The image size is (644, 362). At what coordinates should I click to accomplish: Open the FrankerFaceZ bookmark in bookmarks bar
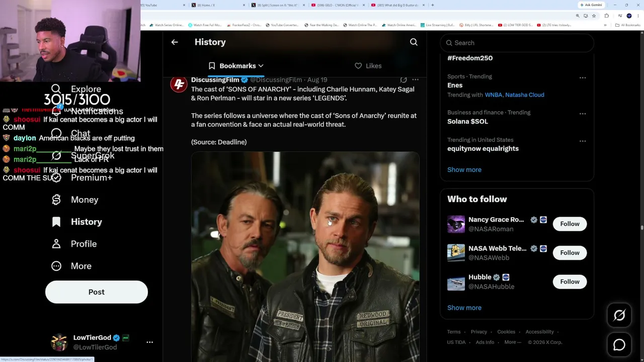click(x=244, y=25)
